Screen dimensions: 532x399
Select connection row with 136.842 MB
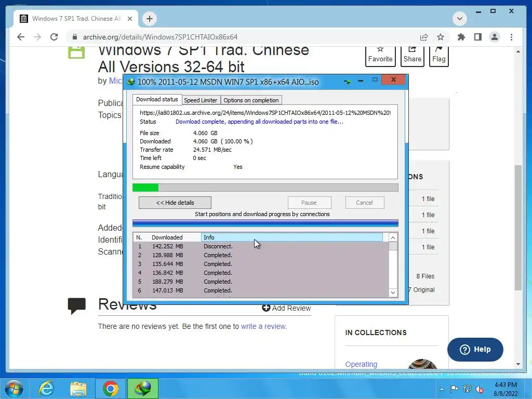coord(261,273)
